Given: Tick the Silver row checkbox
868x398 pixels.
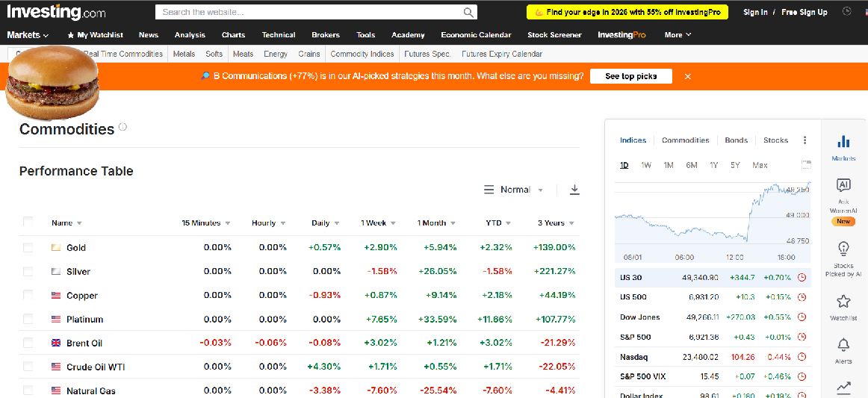Looking at the screenshot, I should tap(28, 271).
